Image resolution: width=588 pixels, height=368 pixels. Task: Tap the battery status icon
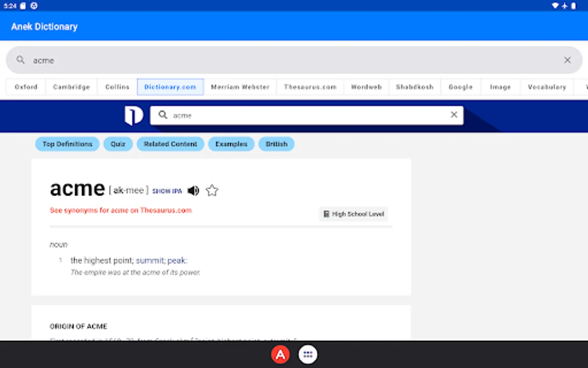(x=574, y=6)
